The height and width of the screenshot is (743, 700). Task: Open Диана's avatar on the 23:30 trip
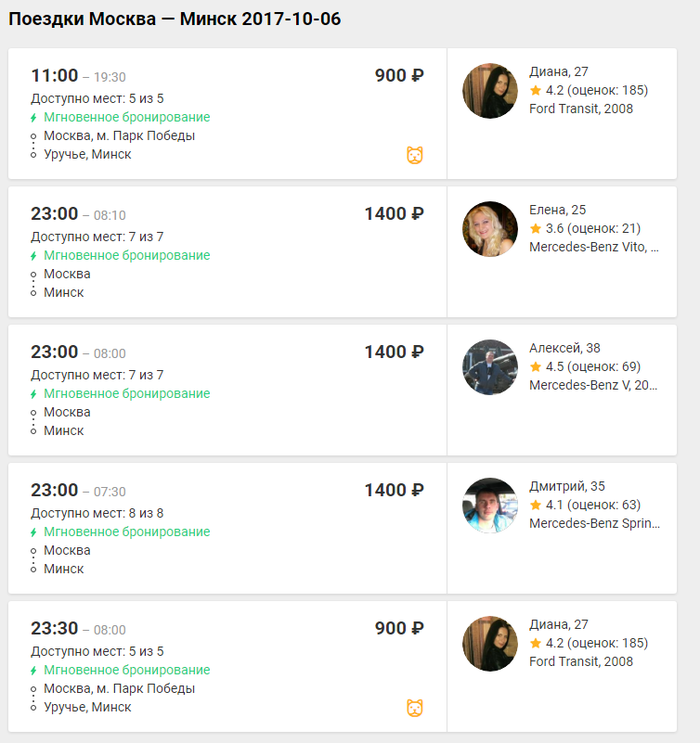pos(490,644)
